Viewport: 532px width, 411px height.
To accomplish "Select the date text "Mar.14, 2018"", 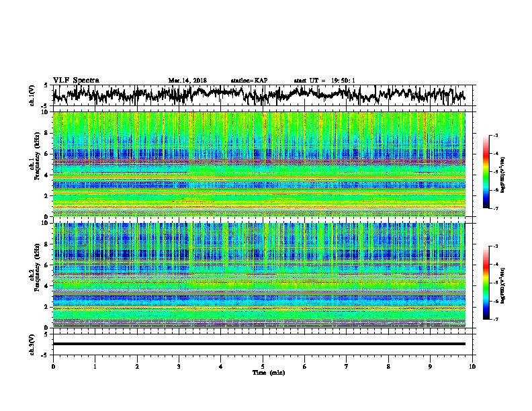I will (187, 81).
